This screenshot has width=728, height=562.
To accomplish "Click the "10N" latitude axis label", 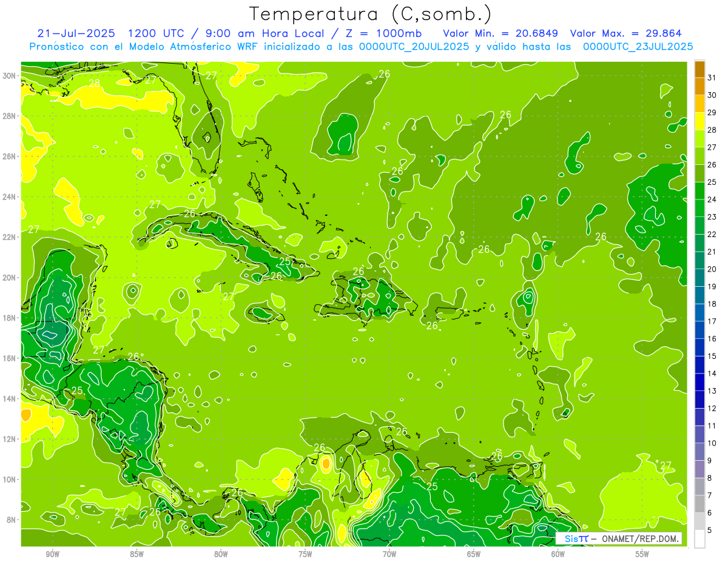I will pyautogui.click(x=10, y=479).
